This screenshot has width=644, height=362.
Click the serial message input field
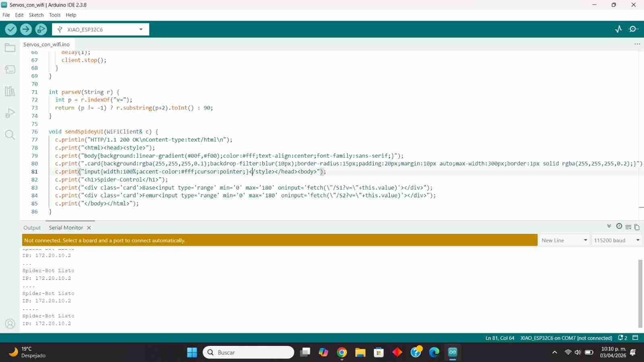tap(280, 240)
